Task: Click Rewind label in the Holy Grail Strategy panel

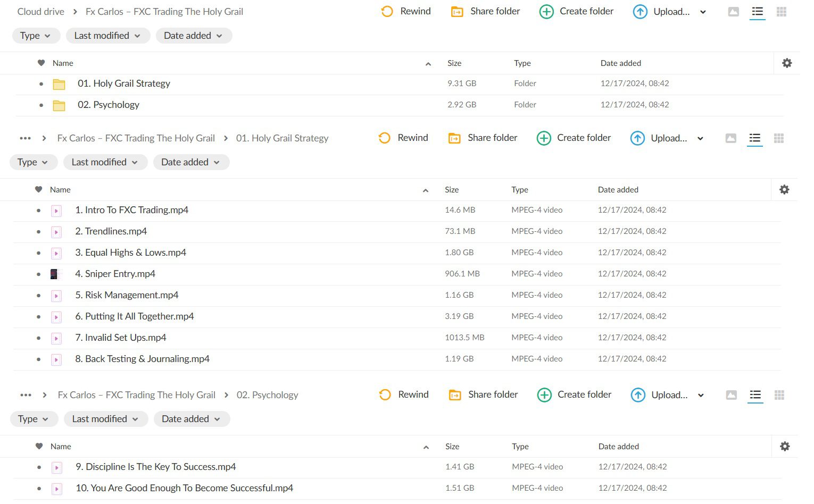Action: coord(413,138)
